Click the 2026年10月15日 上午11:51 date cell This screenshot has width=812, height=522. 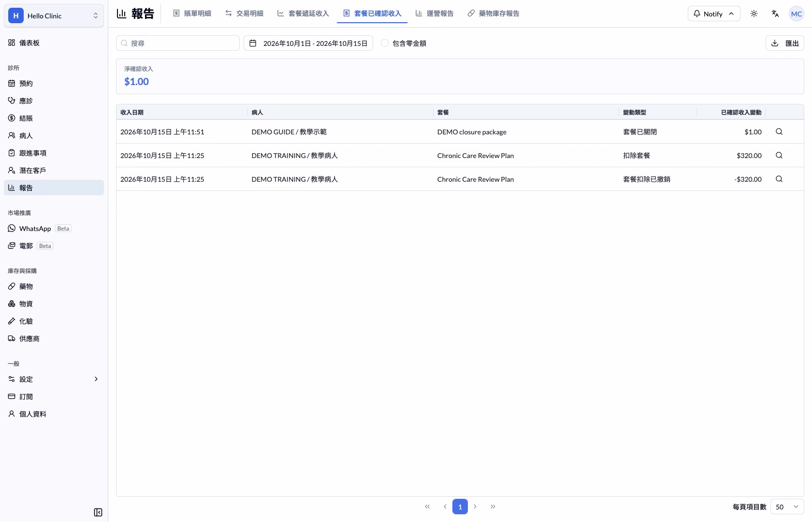point(162,131)
